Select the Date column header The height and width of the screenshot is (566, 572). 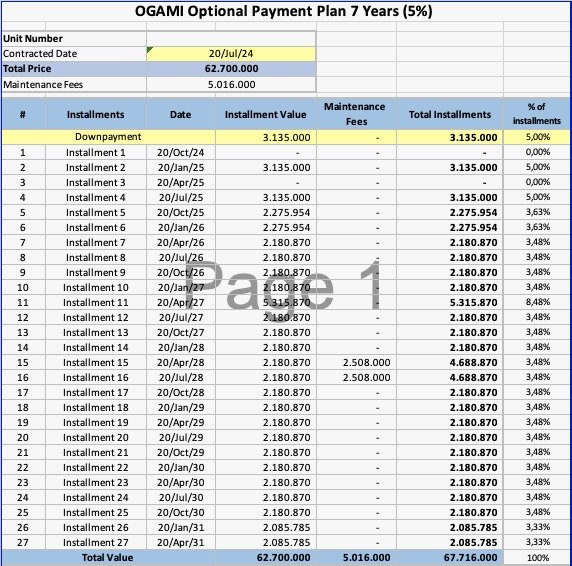pos(181,115)
